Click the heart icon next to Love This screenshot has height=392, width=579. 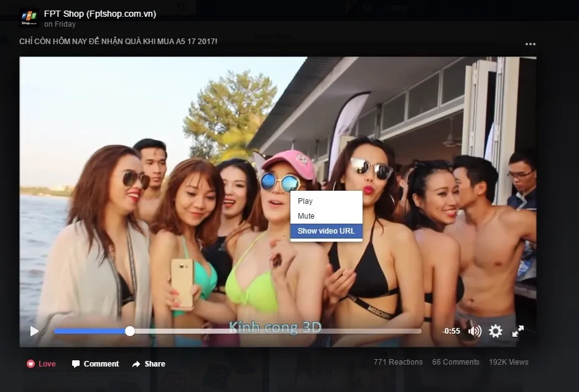(31, 363)
